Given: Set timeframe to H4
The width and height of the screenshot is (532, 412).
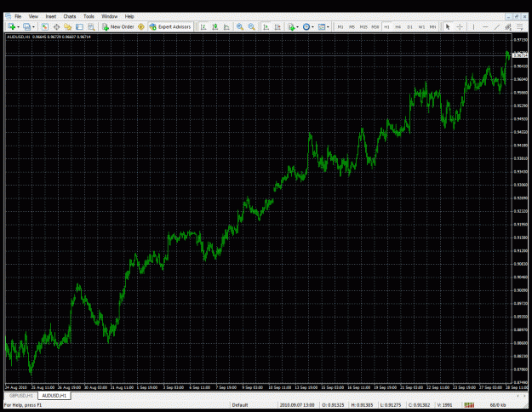Looking at the screenshot, I should tap(398, 26).
